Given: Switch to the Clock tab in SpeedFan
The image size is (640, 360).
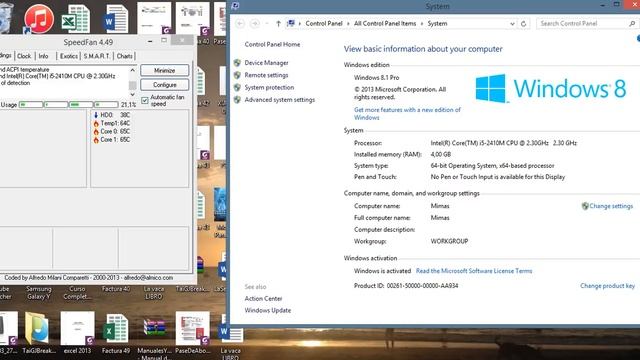Looking at the screenshot, I should click(24, 56).
